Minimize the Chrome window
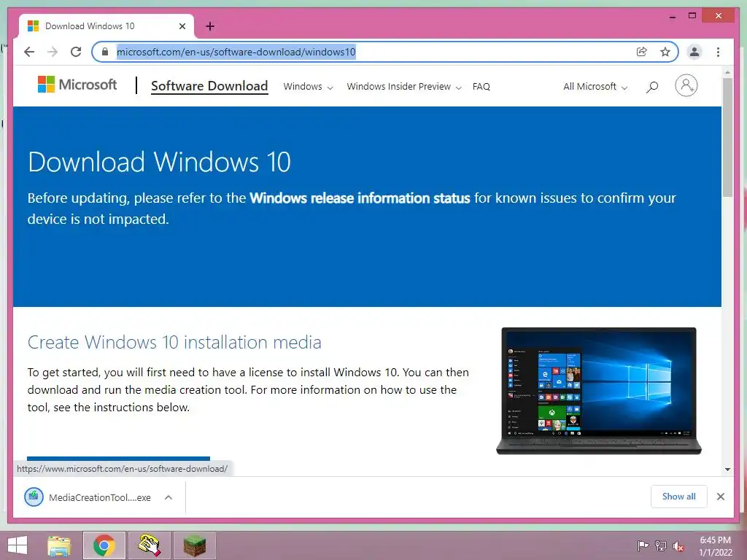Image resolution: width=747 pixels, height=560 pixels. [672, 16]
